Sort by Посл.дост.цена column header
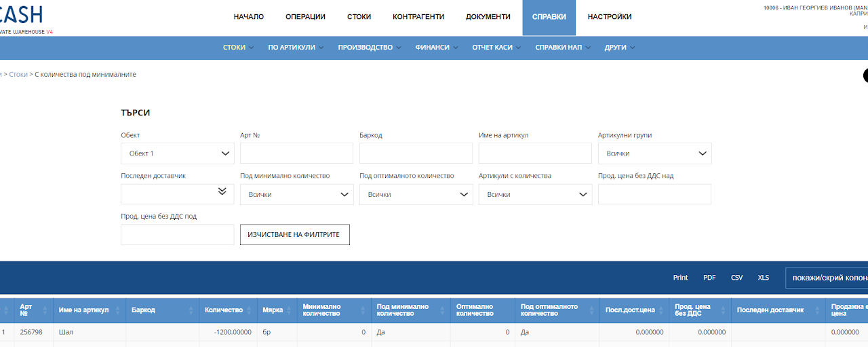This screenshot has width=868, height=347. pyautogui.click(x=634, y=310)
